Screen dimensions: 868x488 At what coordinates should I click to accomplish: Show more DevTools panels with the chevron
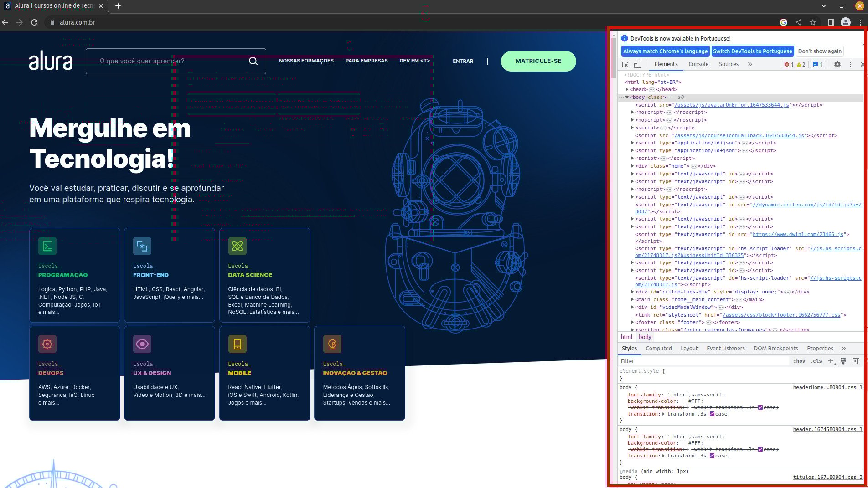point(750,65)
